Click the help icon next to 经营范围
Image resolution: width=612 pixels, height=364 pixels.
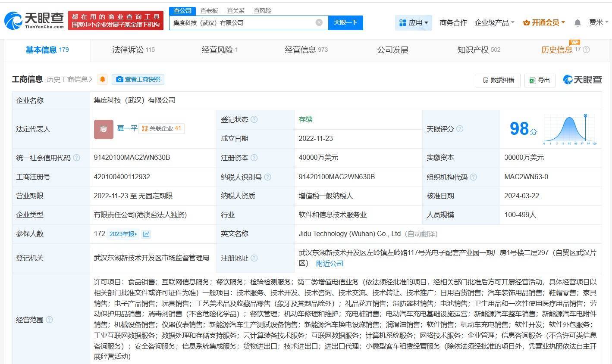[x=49, y=320]
